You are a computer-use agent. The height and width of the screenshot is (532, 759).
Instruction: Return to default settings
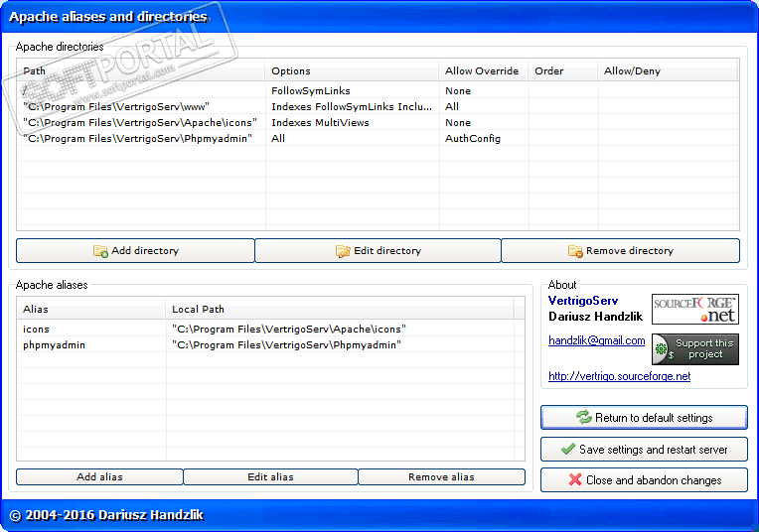point(644,418)
